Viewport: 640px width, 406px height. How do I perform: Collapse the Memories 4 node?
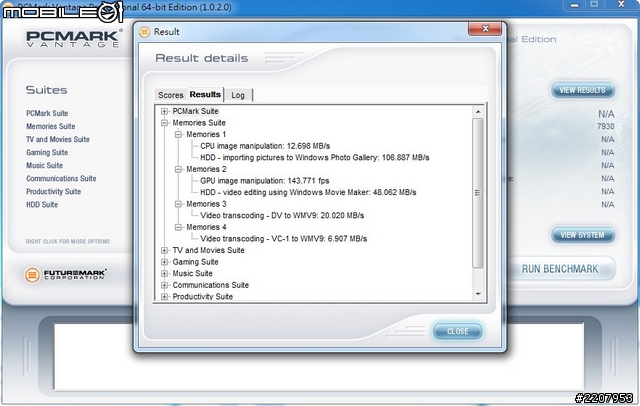pos(178,227)
